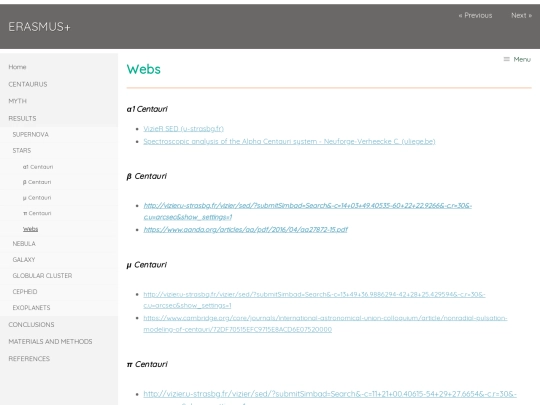Image resolution: width=540 pixels, height=405 pixels.
Task: Go to the Previous page link
Action: [475, 15]
